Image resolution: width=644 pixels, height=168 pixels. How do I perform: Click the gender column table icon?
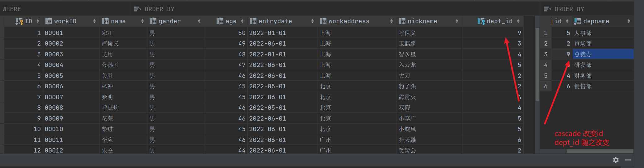coord(153,21)
